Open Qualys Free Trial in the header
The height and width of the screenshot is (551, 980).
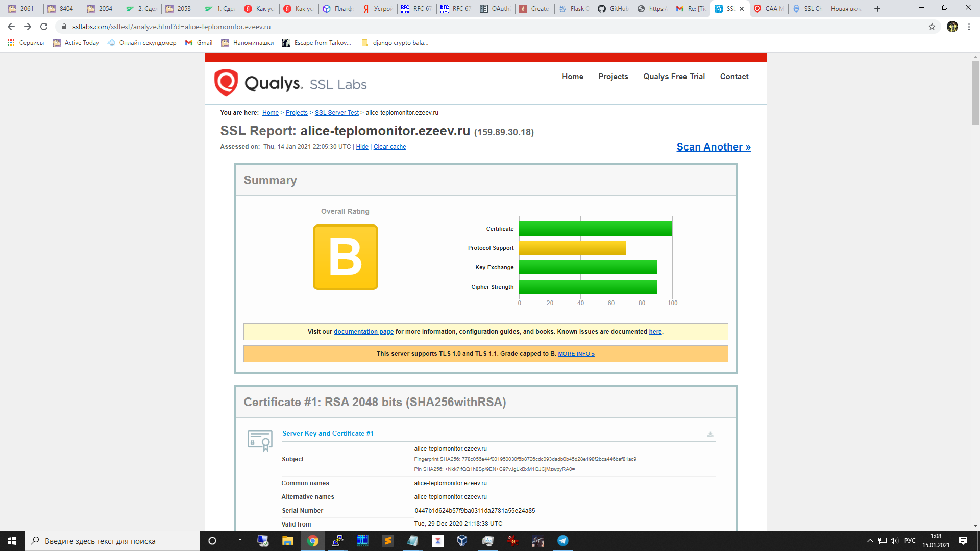(x=674, y=77)
